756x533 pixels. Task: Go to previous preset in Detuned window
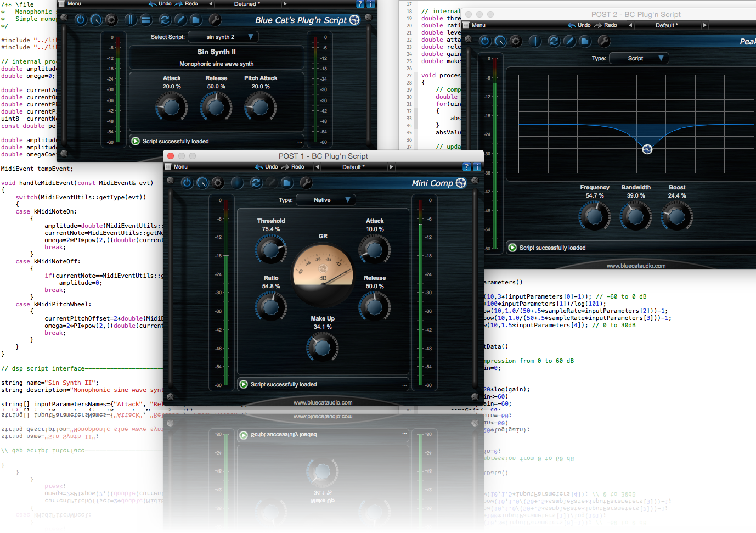tap(211, 4)
